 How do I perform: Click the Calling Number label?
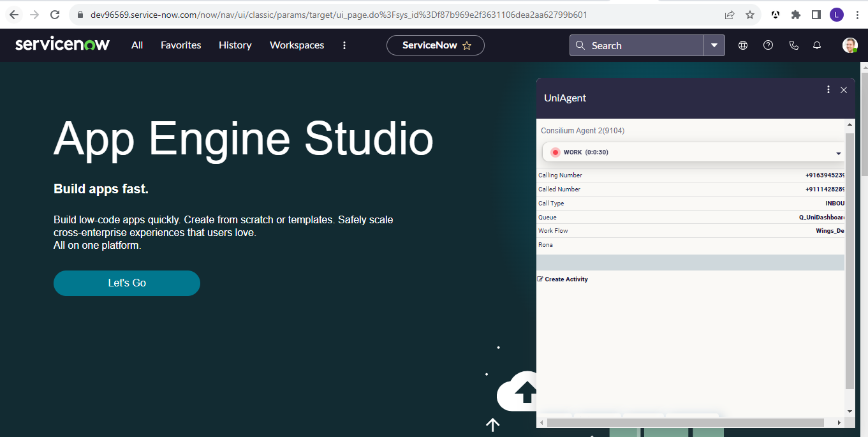pos(560,175)
